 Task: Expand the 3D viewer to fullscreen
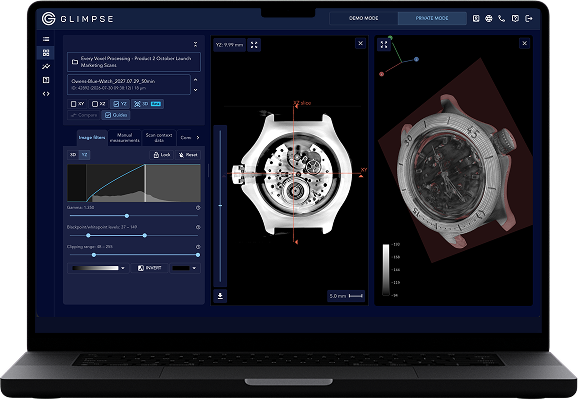point(384,45)
